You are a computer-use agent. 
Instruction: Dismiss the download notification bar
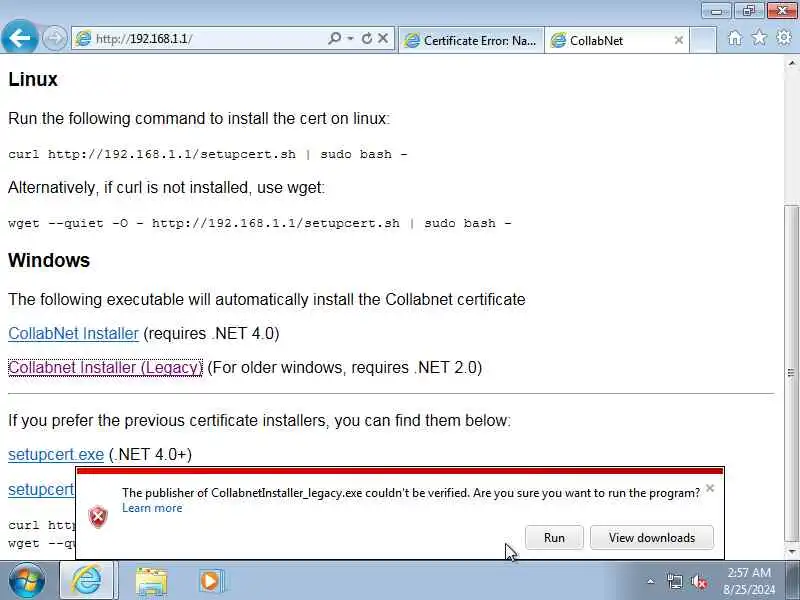(710, 488)
